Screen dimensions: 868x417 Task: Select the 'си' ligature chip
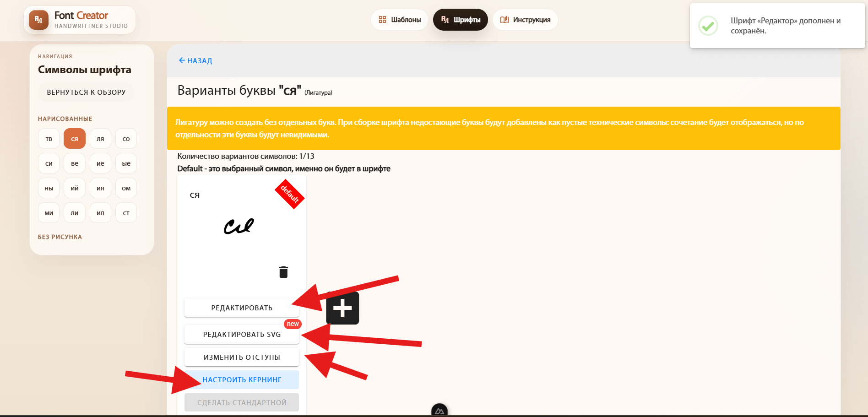[49, 163]
